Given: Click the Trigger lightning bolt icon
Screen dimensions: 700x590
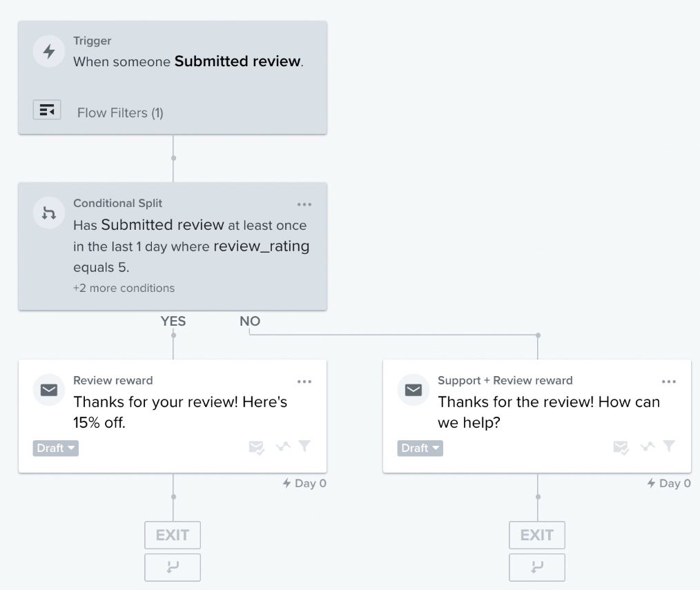Looking at the screenshot, I should point(48,50).
